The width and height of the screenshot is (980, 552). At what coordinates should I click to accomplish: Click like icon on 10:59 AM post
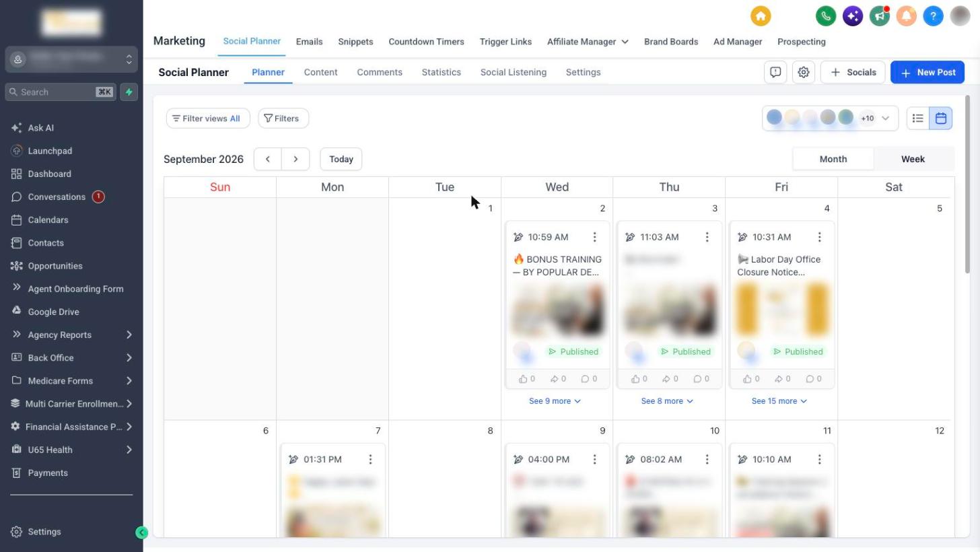click(523, 379)
